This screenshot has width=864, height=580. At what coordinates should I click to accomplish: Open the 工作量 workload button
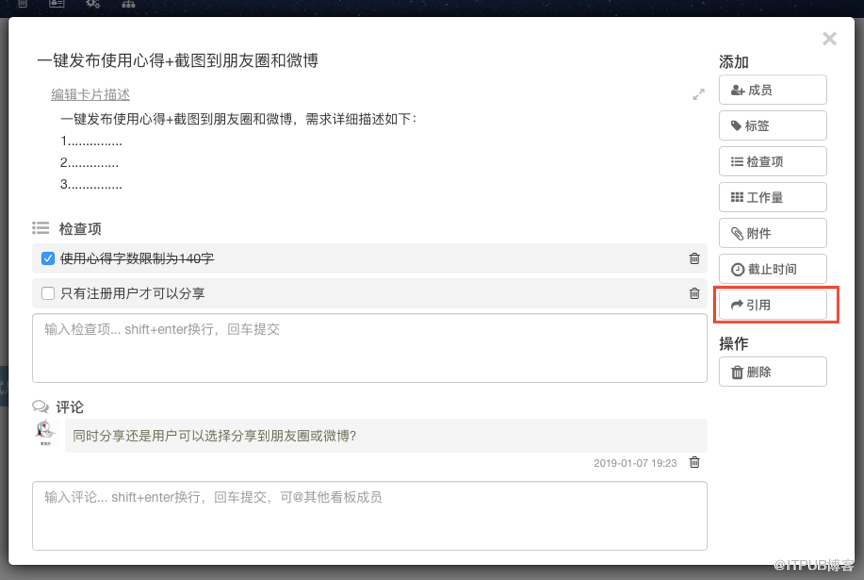(773, 197)
